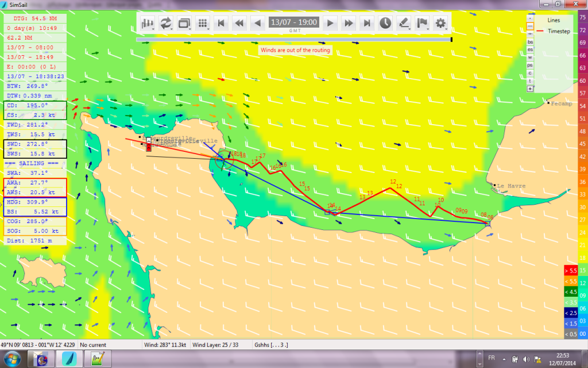Click the 'Winds are out of the routing' warning
Viewport: 588px width, 368px height.
pos(295,50)
